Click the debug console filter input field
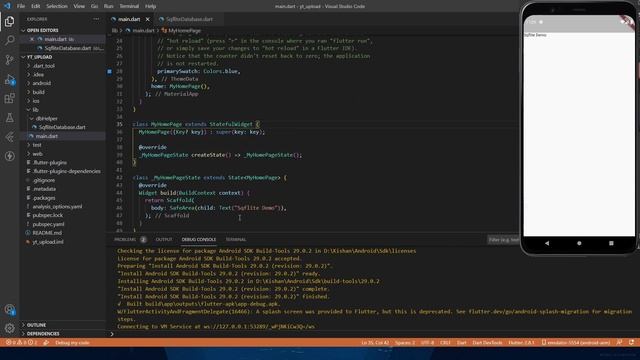 (504, 240)
